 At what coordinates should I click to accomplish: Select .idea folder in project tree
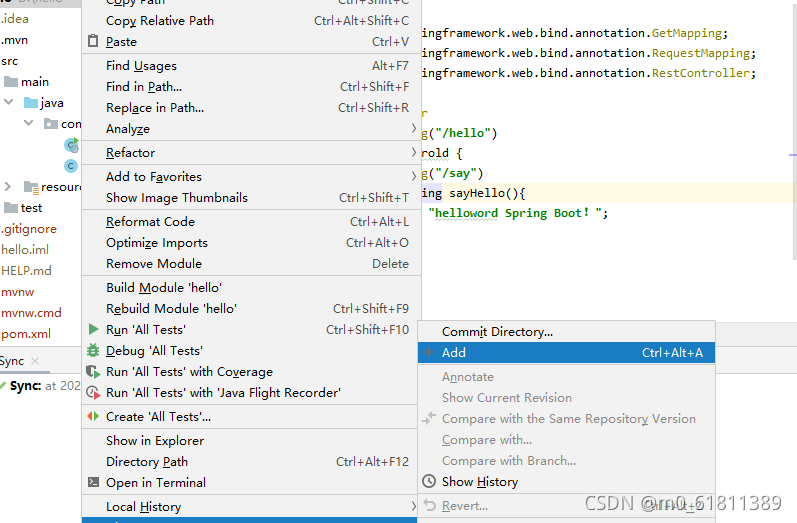15,19
